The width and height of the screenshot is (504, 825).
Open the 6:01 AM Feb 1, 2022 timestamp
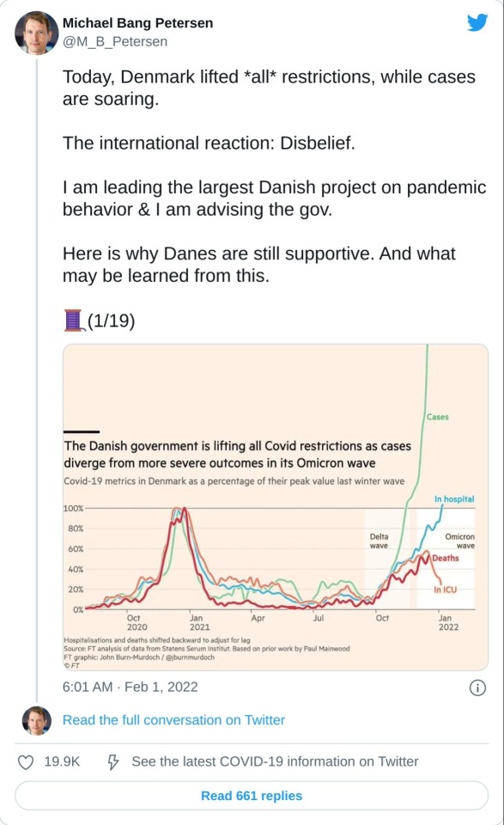pos(131,687)
